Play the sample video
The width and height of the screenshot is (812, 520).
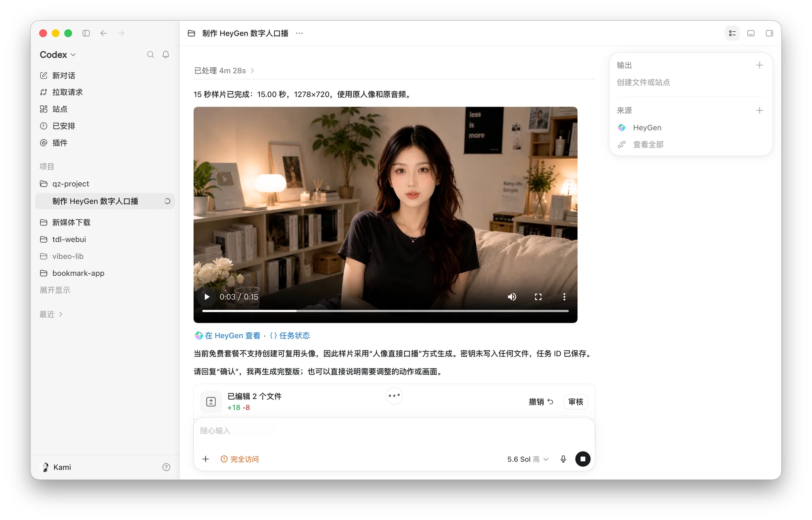tap(207, 297)
